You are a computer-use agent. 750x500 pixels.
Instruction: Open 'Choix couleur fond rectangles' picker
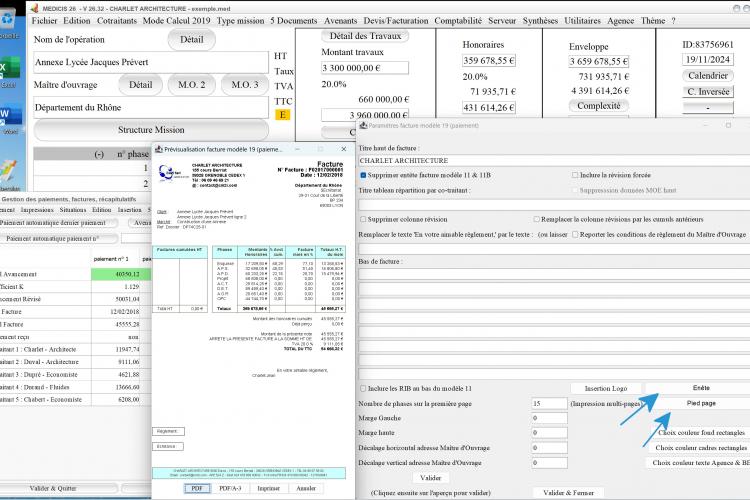(x=701, y=433)
